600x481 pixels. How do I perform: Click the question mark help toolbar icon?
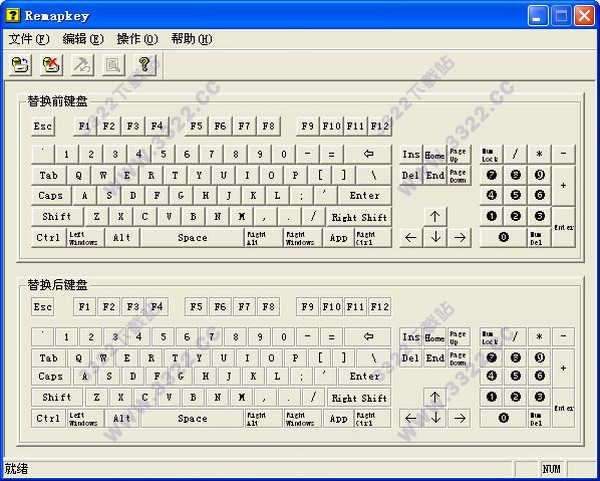[x=144, y=65]
